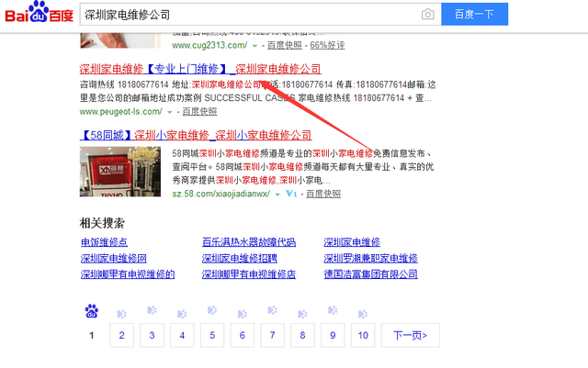Click the paw icon above page 1
The height and width of the screenshot is (368, 588).
(92, 311)
